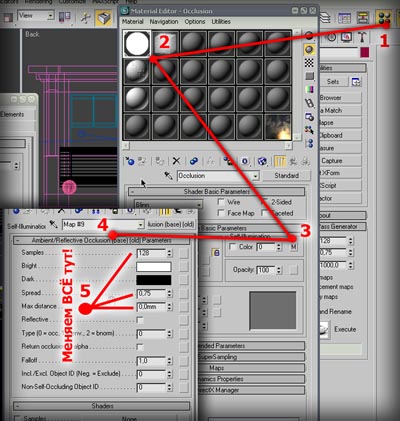This screenshot has height=421, width=400.
Task: Open Material Editor from main toolbar
Action: click(383, 18)
